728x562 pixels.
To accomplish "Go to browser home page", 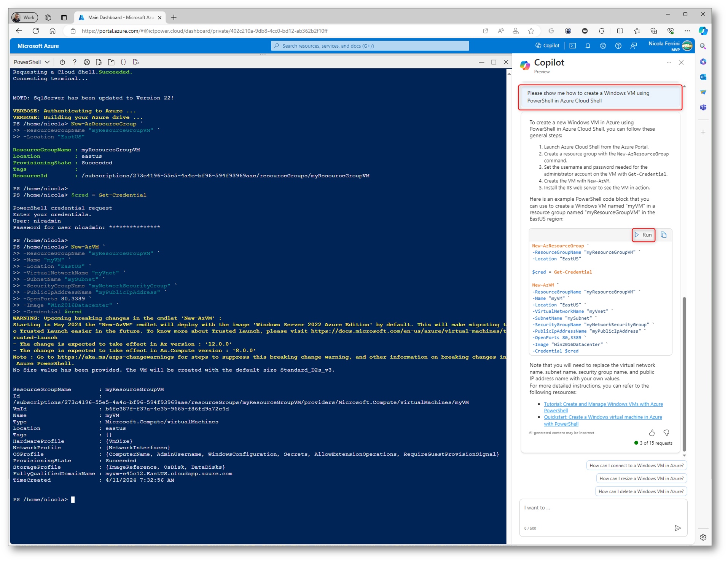I will pos(53,31).
